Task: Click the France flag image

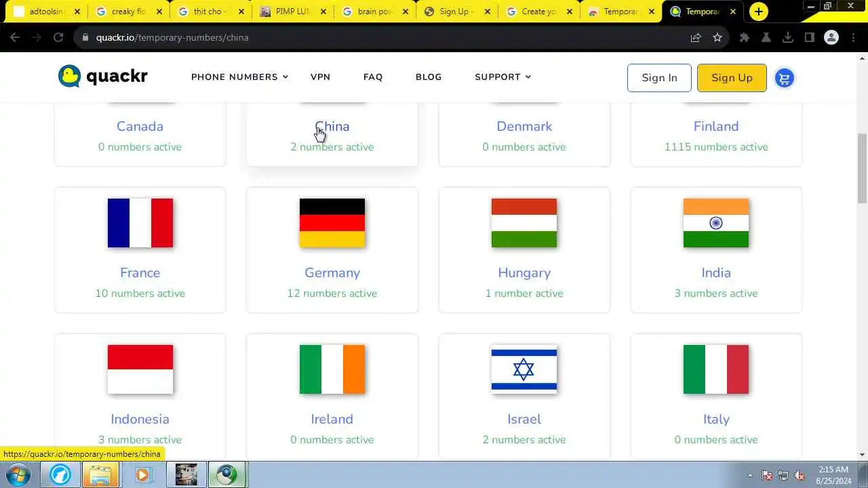Action: click(x=140, y=223)
